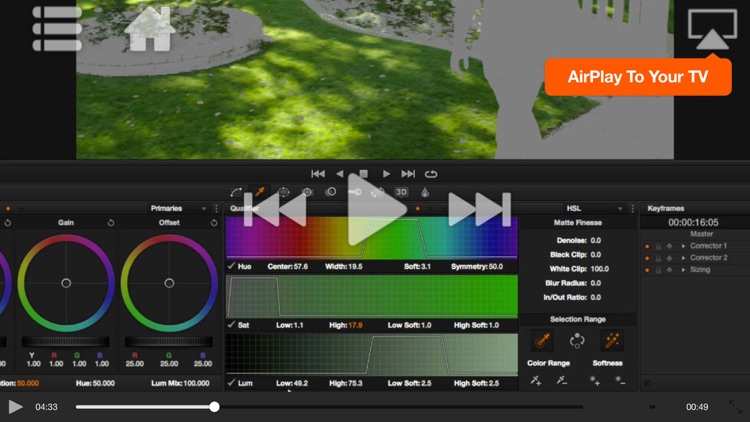Select the Selection Range color picker eyedropper
This screenshot has height=422, width=750.
coord(542,341)
